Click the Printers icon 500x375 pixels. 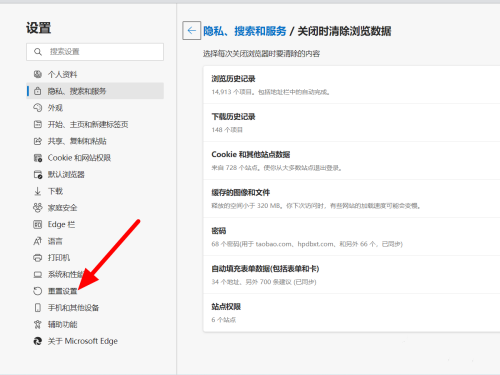click(x=38, y=258)
